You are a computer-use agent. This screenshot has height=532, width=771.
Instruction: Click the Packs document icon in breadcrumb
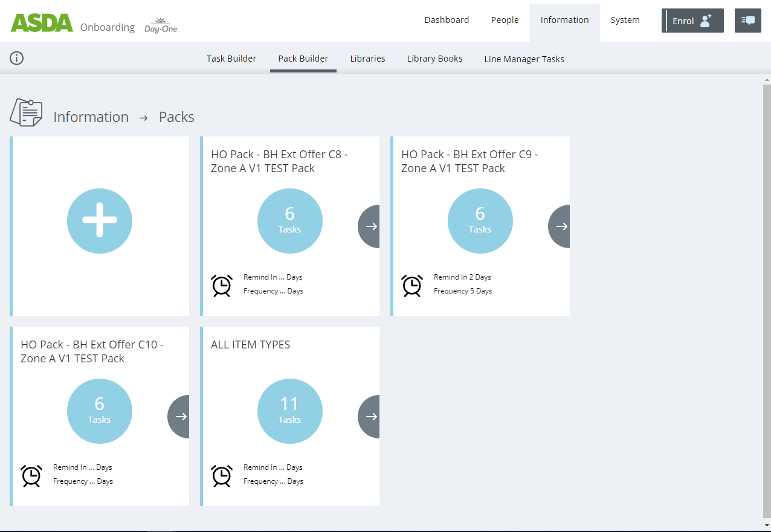click(26, 113)
